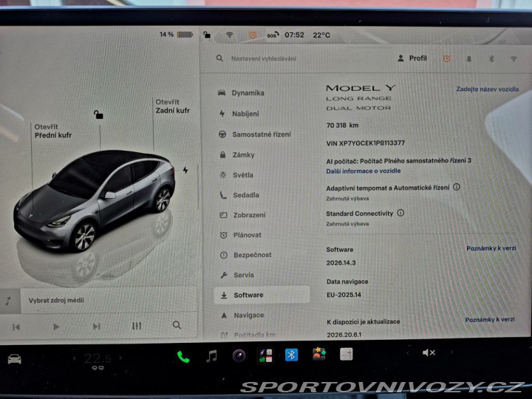
Task: Open the audio equalizer settings
Action: tap(137, 326)
